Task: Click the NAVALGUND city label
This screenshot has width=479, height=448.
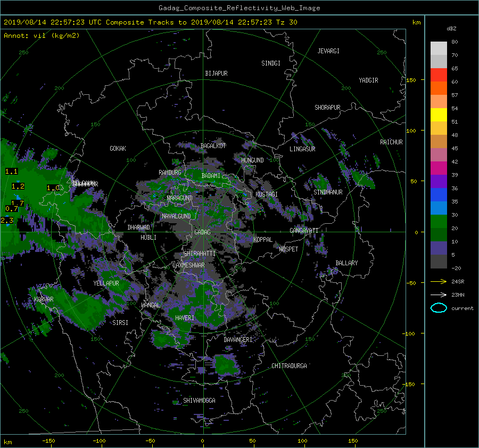Action: (176, 216)
